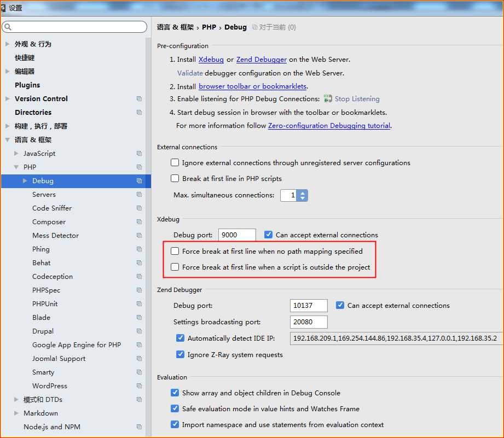Click project-level icon beside Blade
Screen dimensions: 504x438
pos(139,317)
